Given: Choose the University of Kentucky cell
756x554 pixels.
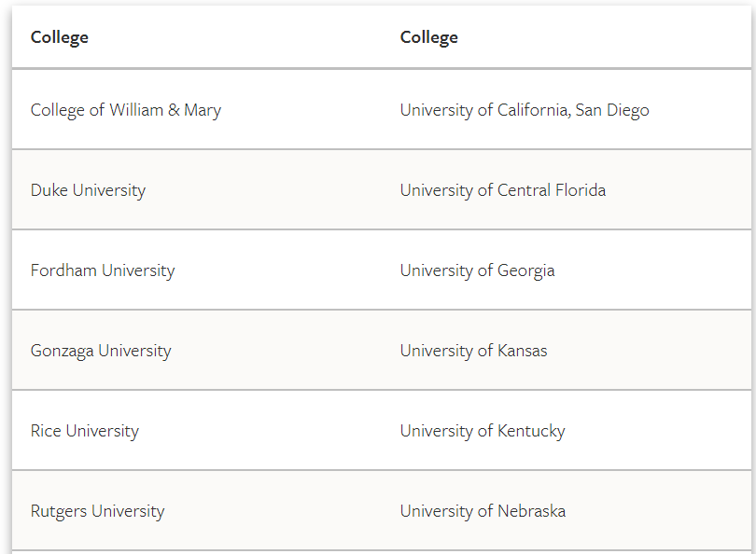Looking at the screenshot, I should coord(483,431).
